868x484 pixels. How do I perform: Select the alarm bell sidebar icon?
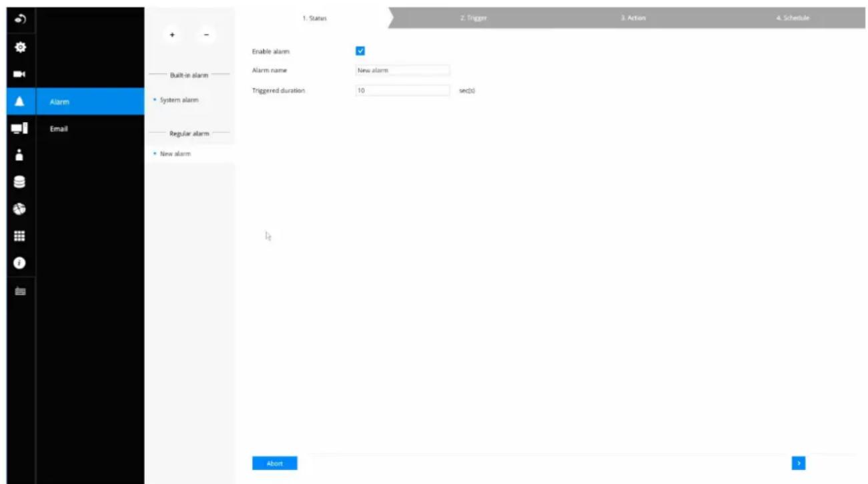[x=20, y=101]
